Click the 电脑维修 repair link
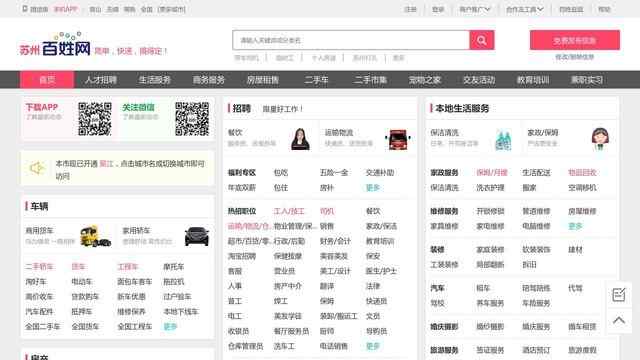The width and height of the screenshot is (640, 360). coord(536,226)
